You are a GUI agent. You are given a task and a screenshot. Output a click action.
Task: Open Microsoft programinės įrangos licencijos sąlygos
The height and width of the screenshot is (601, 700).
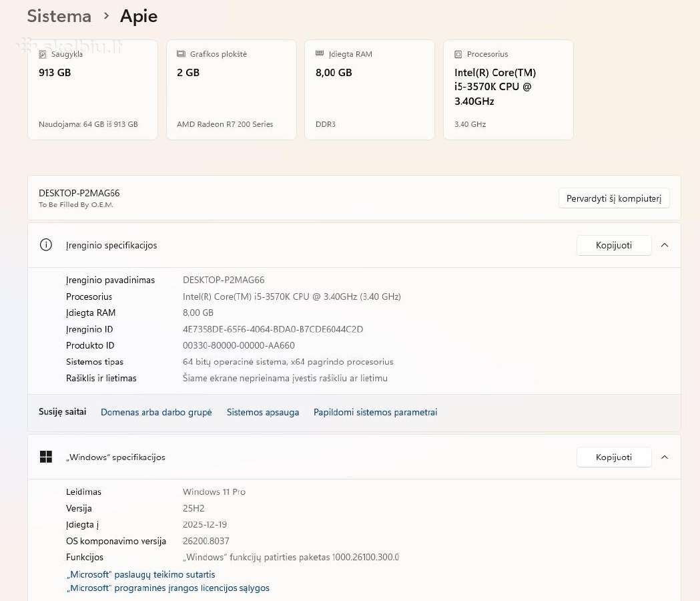pyautogui.click(x=168, y=588)
